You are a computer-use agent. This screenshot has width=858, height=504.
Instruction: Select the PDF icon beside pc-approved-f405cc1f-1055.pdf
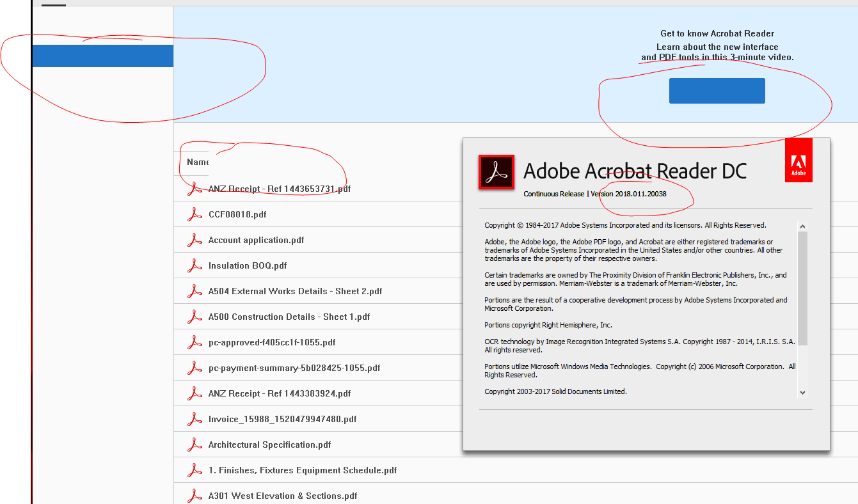pos(195,342)
